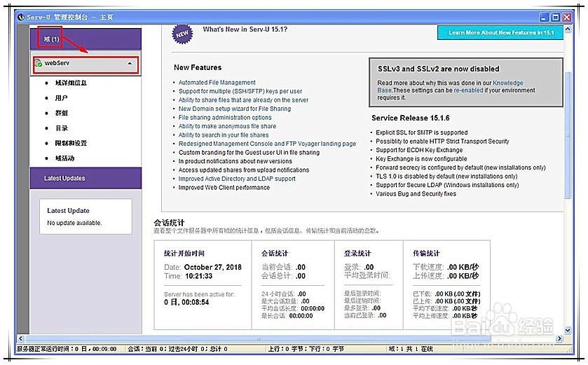The width and height of the screenshot is (588, 365).
Task: Collapse the webServ domain menu arrow
Action: point(130,63)
